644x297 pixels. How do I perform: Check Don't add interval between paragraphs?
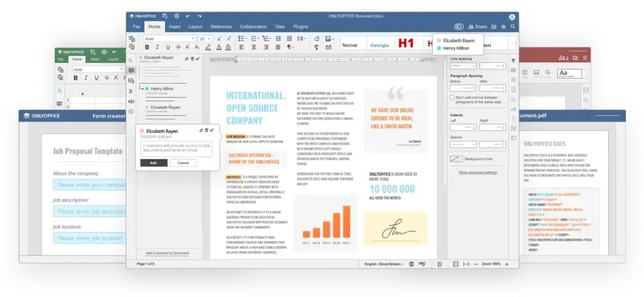click(x=452, y=98)
